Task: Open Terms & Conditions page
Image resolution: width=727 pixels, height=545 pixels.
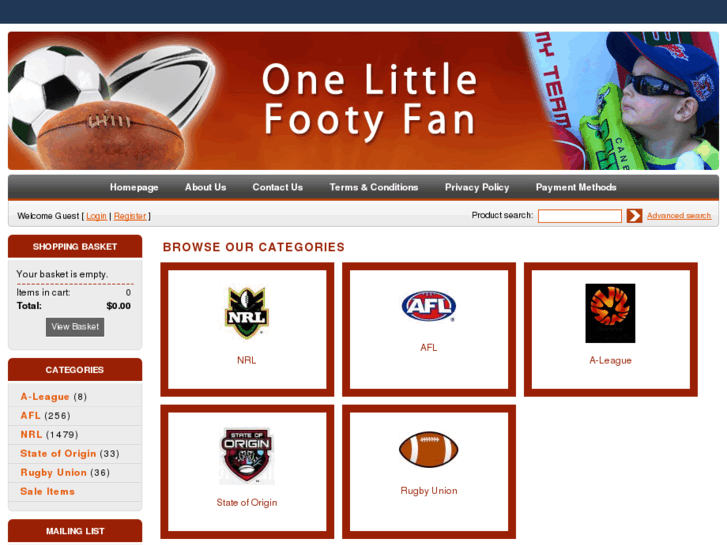Action: pos(374,187)
